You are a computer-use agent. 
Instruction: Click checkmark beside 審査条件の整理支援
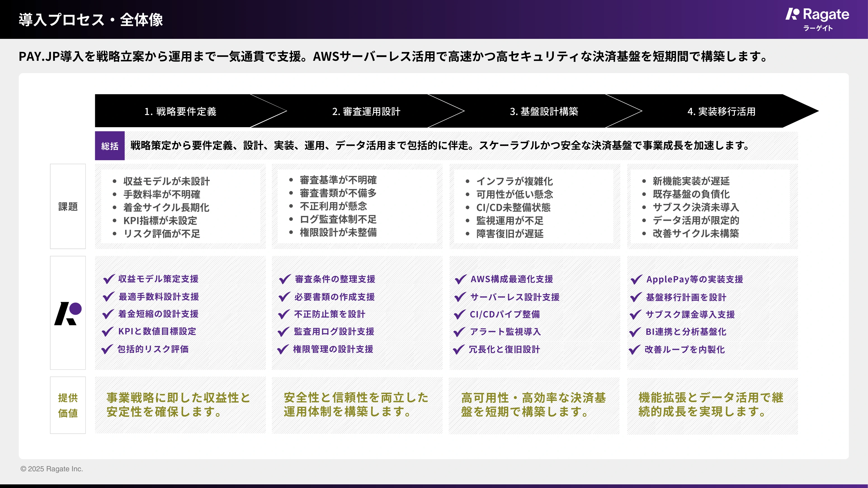click(285, 279)
